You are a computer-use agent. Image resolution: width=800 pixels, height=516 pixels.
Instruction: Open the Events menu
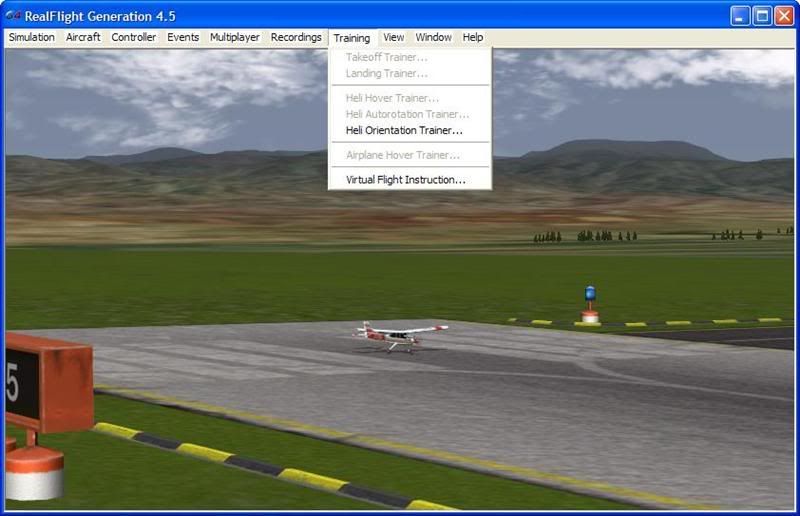183,37
